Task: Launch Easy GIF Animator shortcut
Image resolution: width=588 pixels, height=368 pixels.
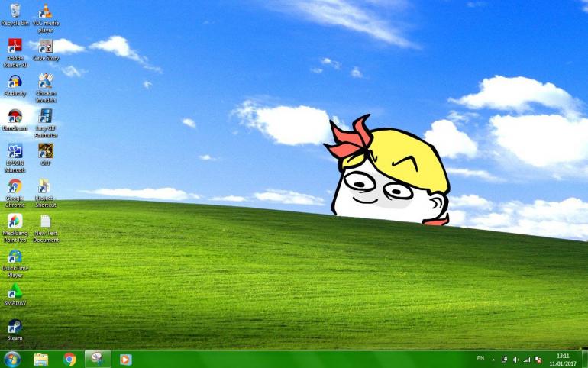Action: (x=46, y=123)
